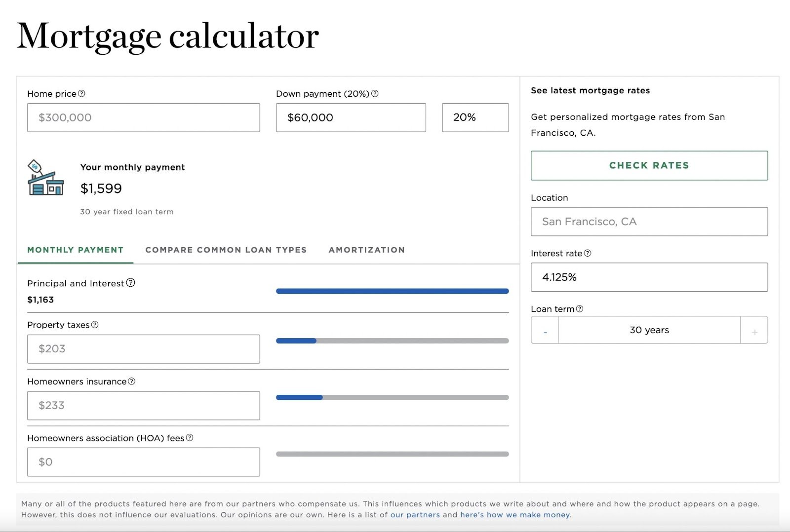The height and width of the screenshot is (532, 790).
Task: Click the Location input field
Action: coord(649,222)
